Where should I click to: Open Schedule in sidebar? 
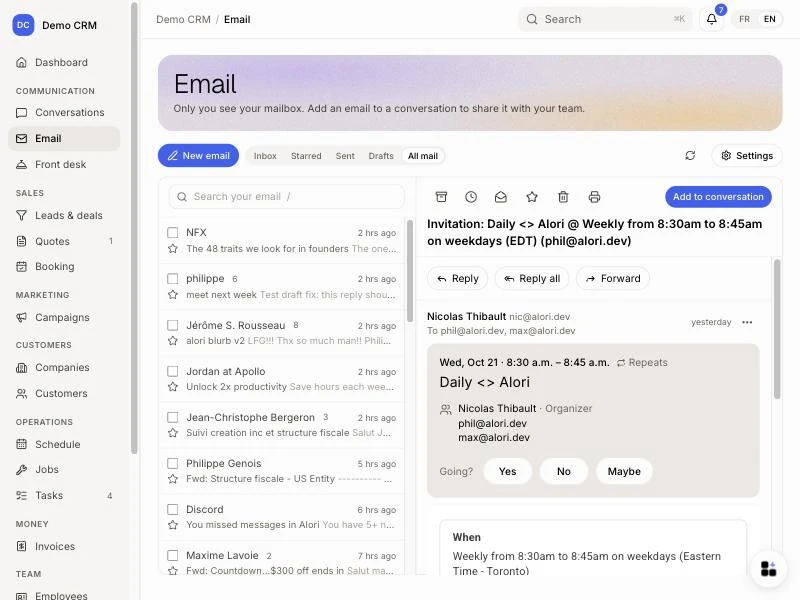coord(64,444)
